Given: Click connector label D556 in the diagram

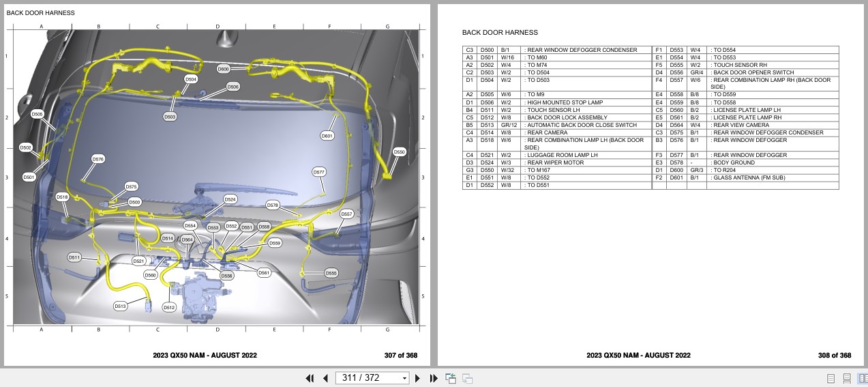Looking at the screenshot, I should point(226,275).
